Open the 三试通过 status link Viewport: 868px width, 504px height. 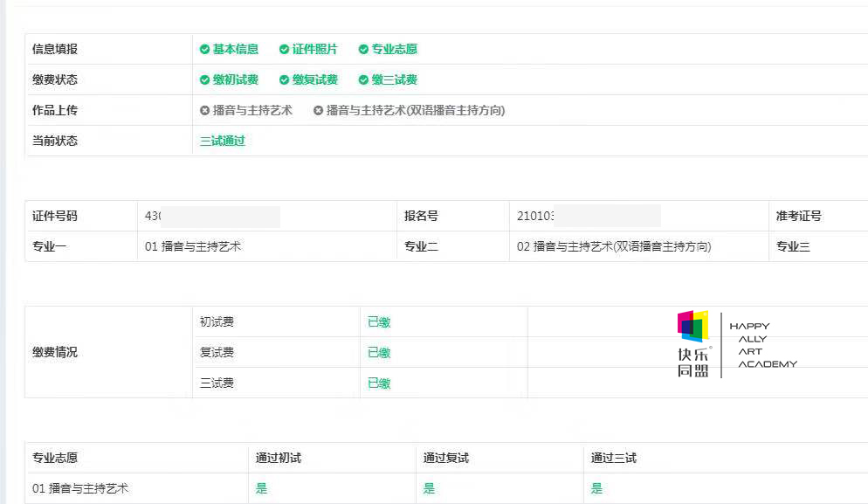pyautogui.click(x=223, y=141)
